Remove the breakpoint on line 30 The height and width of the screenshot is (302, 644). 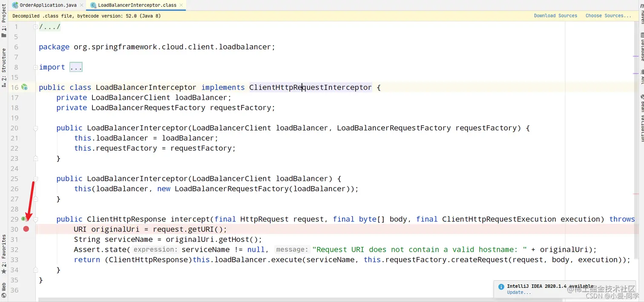click(26, 229)
